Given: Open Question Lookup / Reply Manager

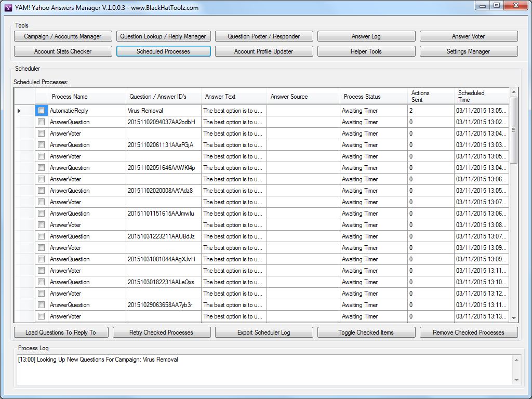Looking at the screenshot, I should click(163, 36).
